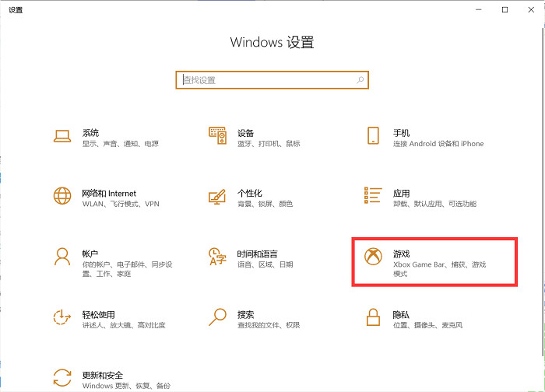This screenshot has width=545, height=392.
Task: Open the 系统 laptop icon
Action: tap(62, 136)
